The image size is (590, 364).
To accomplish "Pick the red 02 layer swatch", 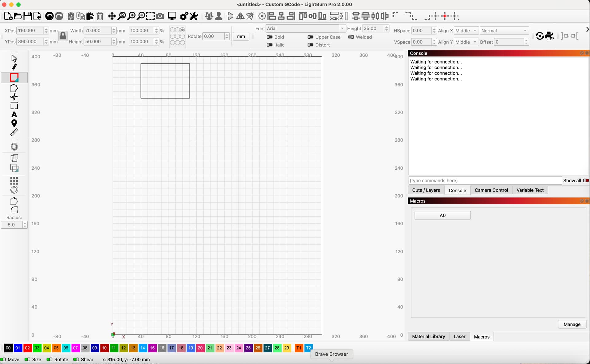I will [x=27, y=348].
